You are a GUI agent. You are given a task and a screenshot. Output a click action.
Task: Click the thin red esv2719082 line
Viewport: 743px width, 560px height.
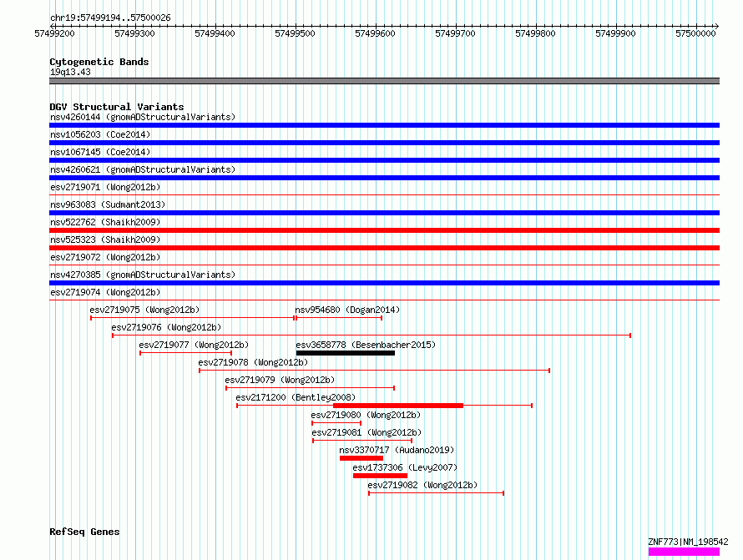coord(436,493)
